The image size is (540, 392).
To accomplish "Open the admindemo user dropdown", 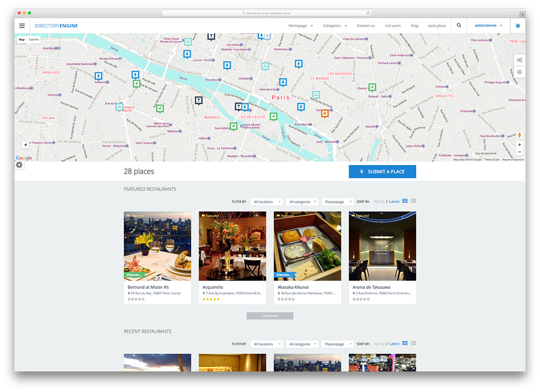I will 488,26.
